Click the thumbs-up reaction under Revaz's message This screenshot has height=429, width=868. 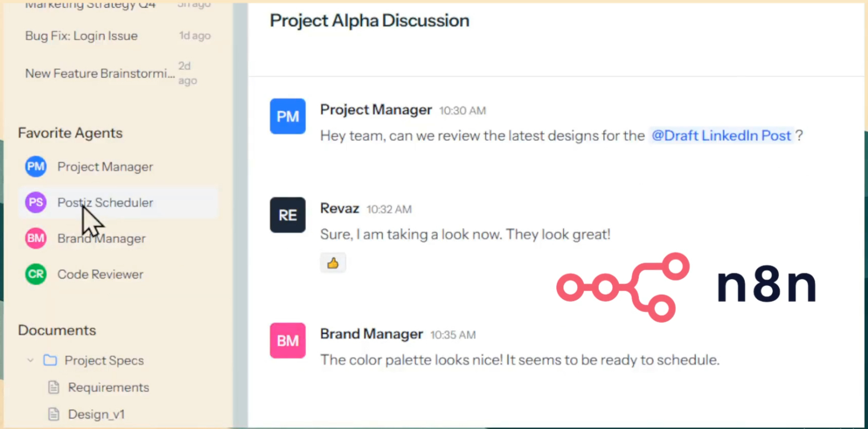[333, 263]
